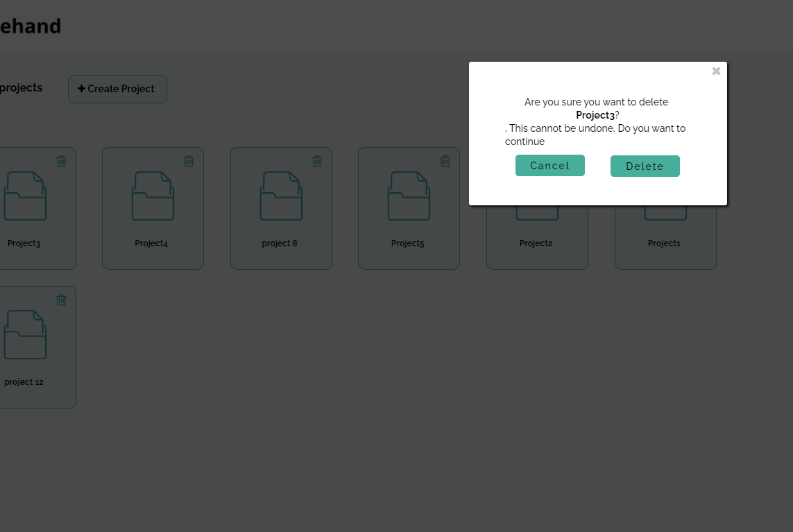Open project 12 folder icon

coord(25,335)
